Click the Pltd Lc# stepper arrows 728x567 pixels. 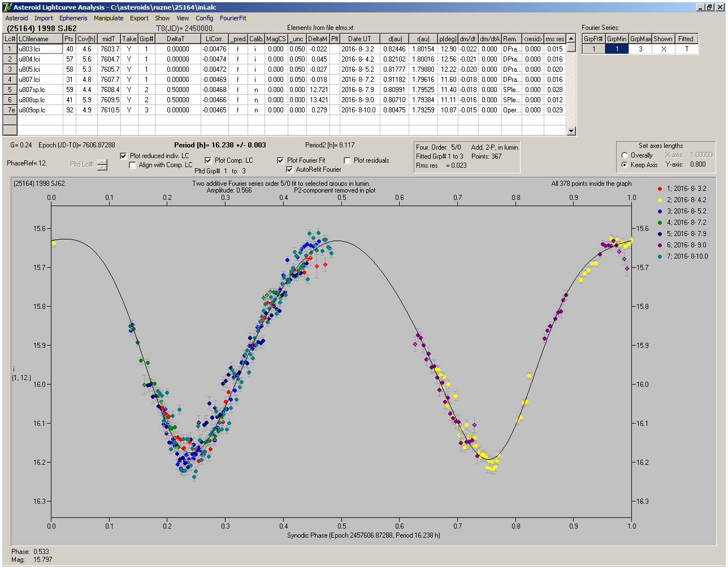pos(102,164)
